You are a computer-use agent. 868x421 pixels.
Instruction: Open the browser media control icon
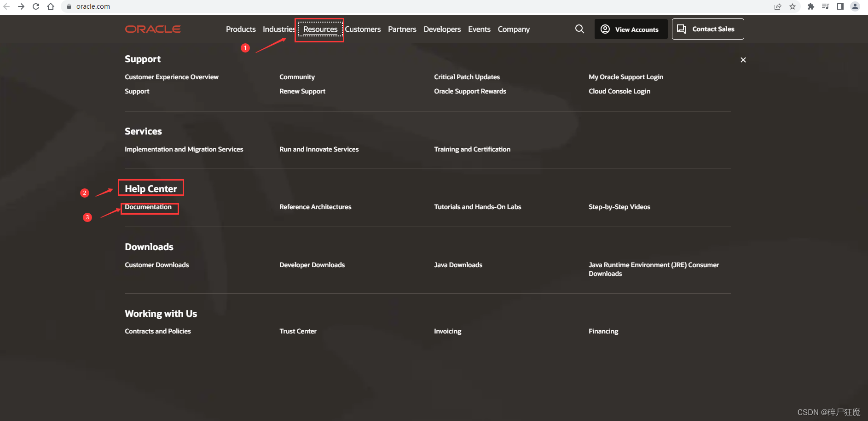pyautogui.click(x=826, y=6)
